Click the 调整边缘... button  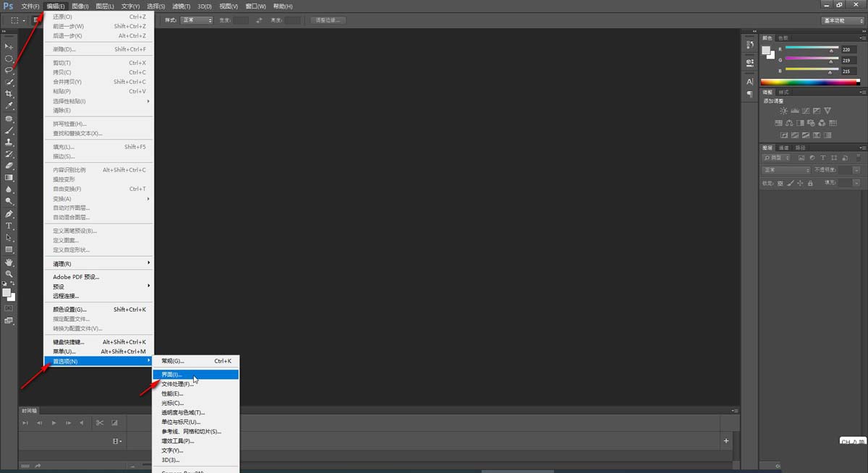(x=328, y=20)
